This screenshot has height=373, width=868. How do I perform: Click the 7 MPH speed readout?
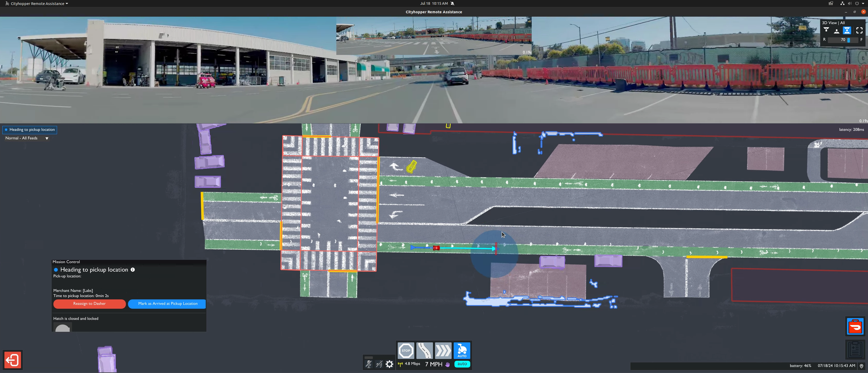434,364
